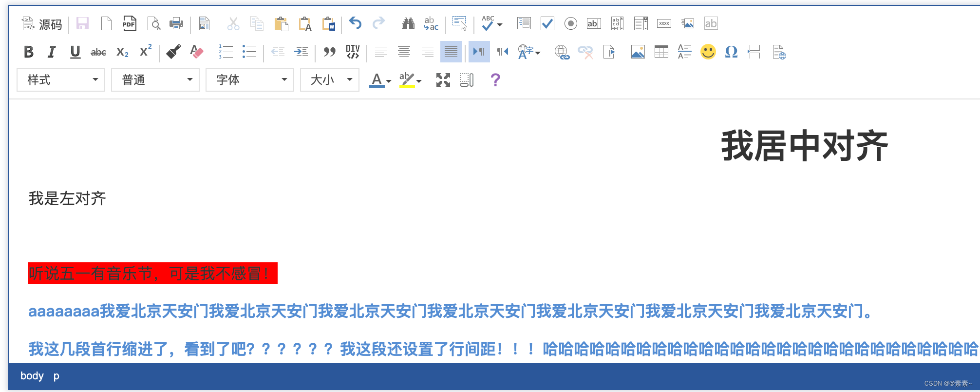Image resolution: width=980 pixels, height=392 pixels.
Task: Open the 大小 font size dropdown
Action: (330, 80)
